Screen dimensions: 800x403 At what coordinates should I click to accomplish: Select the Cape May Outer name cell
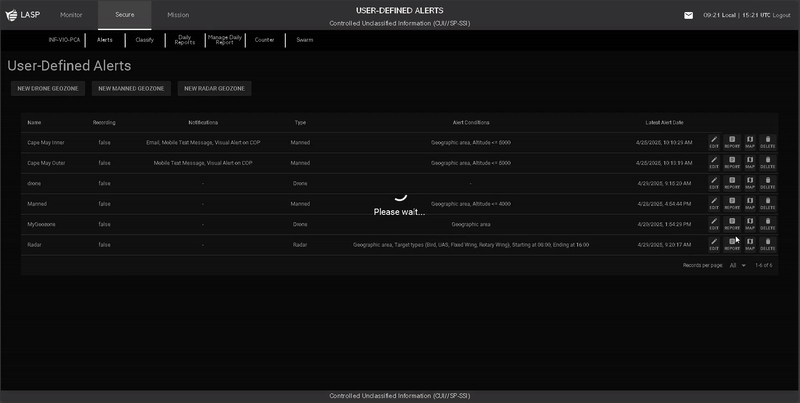[46, 163]
